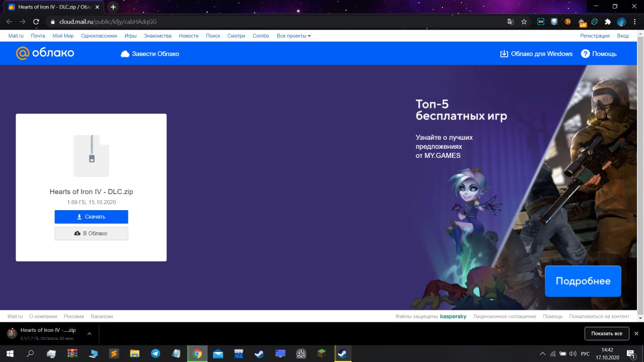
Task: Open Завести Облако link
Action: (150, 54)
